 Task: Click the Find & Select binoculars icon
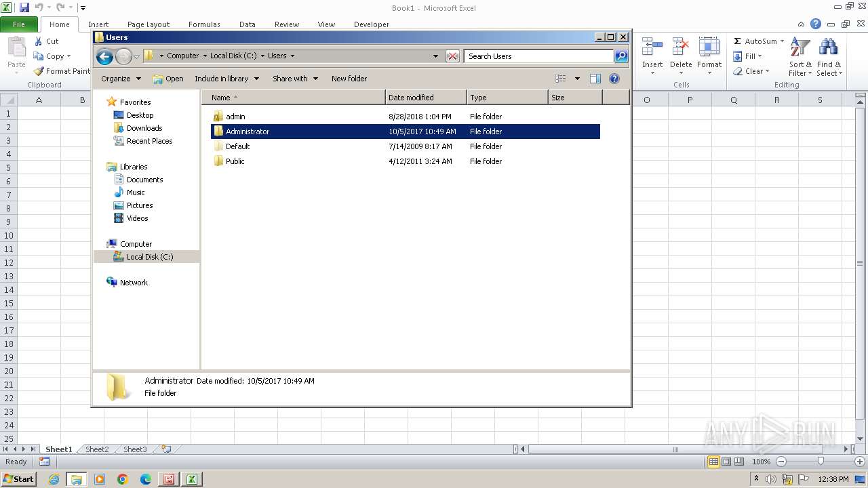pyautogui.click(x=828, y=47)
